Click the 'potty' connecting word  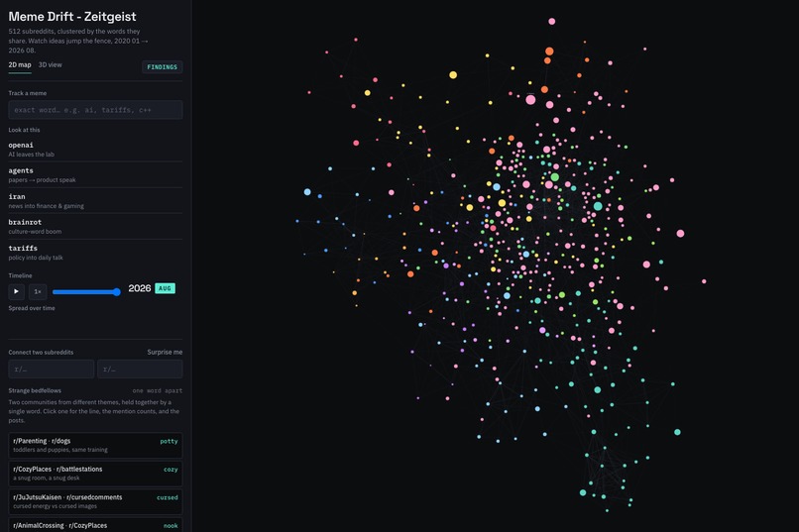(x=169, y=442)
